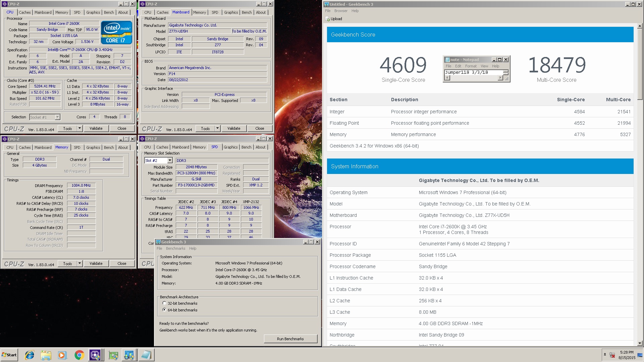
Task: Click the taskbar clock showing 5:28 PM
Action: [x=627, y=355]
